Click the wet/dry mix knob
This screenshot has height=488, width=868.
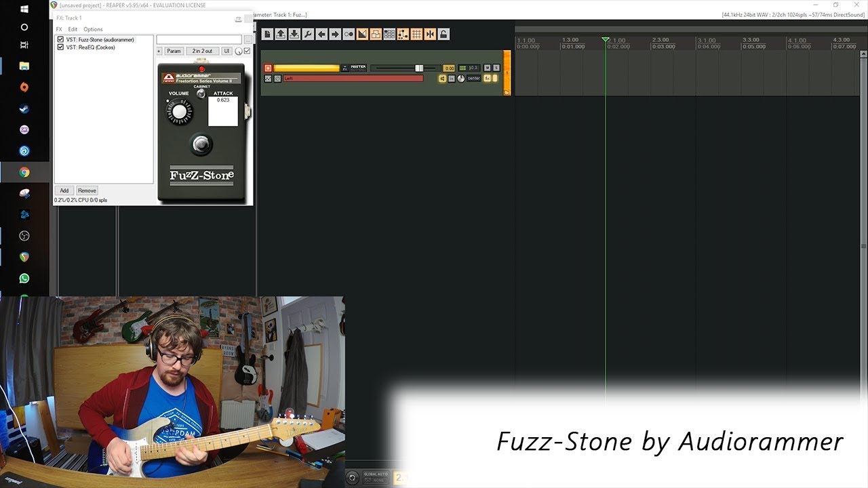pos(239,52)
